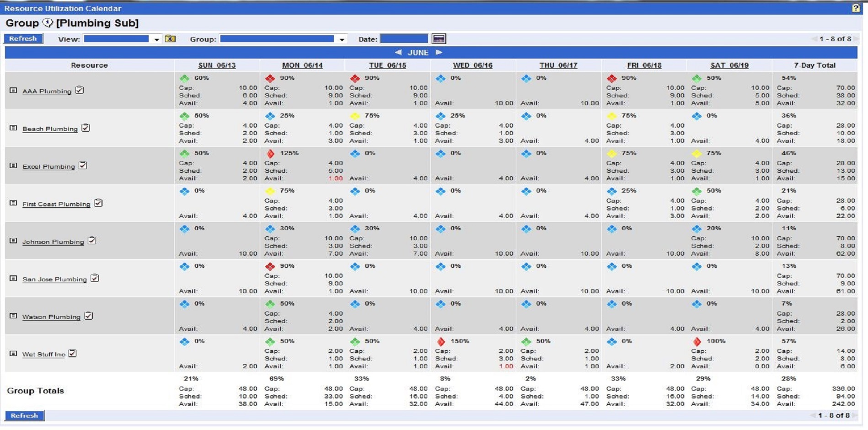Expand the San Jose Plumbing row

(x=13, y=279)
